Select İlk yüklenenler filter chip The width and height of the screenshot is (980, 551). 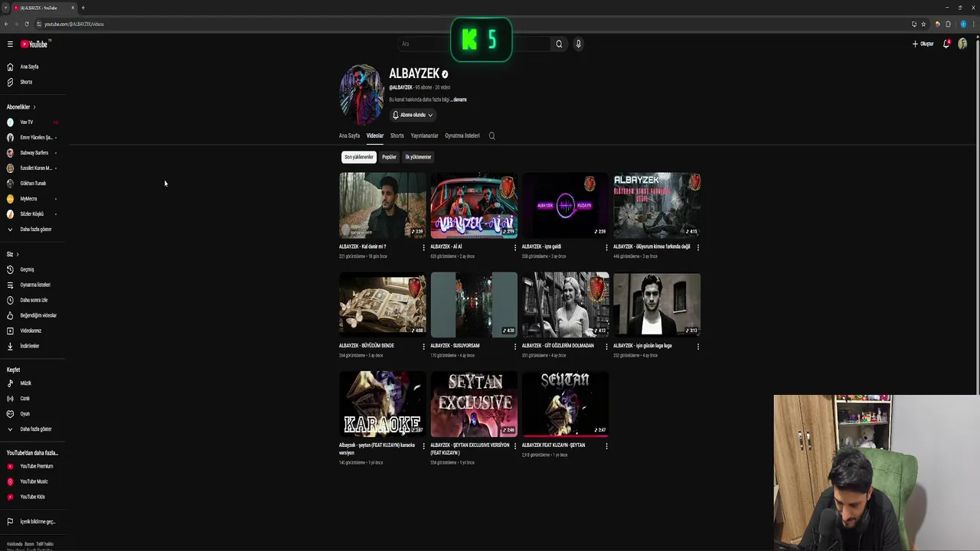coord(418,157)
